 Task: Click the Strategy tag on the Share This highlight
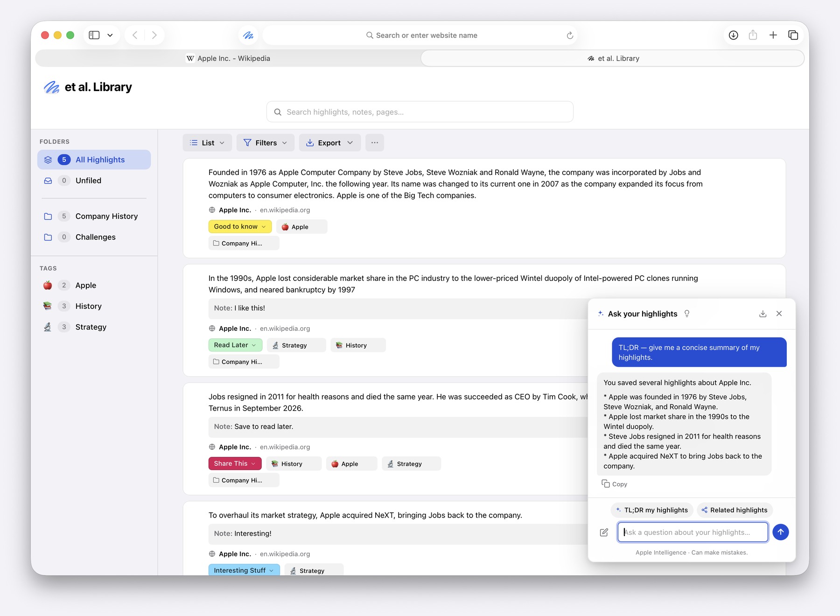pyautogui.click(x=411, y=464)
